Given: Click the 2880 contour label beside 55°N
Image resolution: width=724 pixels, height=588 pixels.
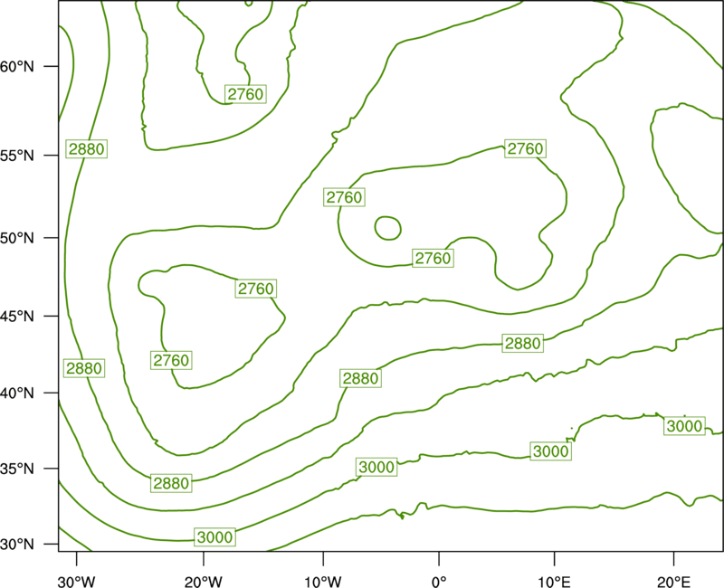Looking at the screenshot, I should [87, 149].
